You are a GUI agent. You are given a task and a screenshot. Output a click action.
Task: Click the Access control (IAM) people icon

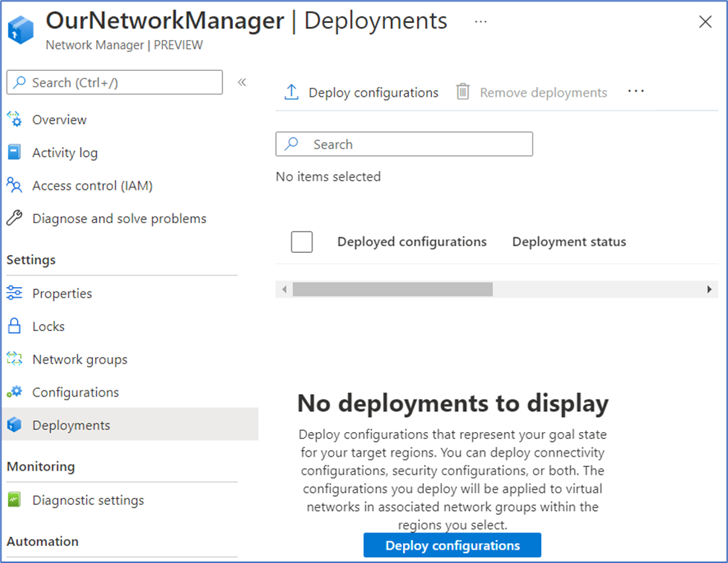point(14,185)
